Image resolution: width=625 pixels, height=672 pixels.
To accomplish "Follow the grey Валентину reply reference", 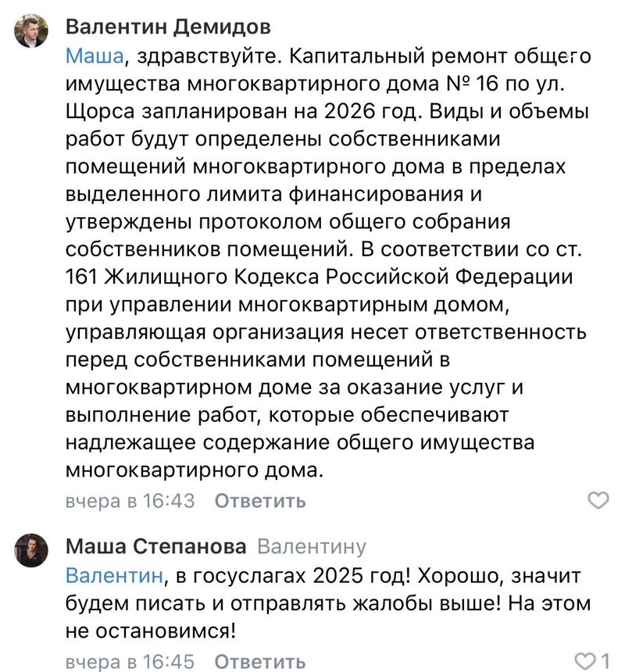I will 312,546.
